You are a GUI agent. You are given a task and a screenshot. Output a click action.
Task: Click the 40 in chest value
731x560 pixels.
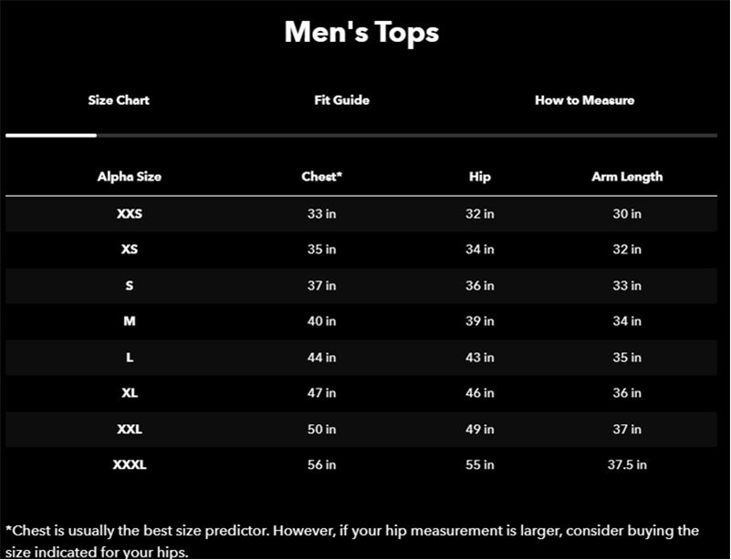(x=321, y=321)
